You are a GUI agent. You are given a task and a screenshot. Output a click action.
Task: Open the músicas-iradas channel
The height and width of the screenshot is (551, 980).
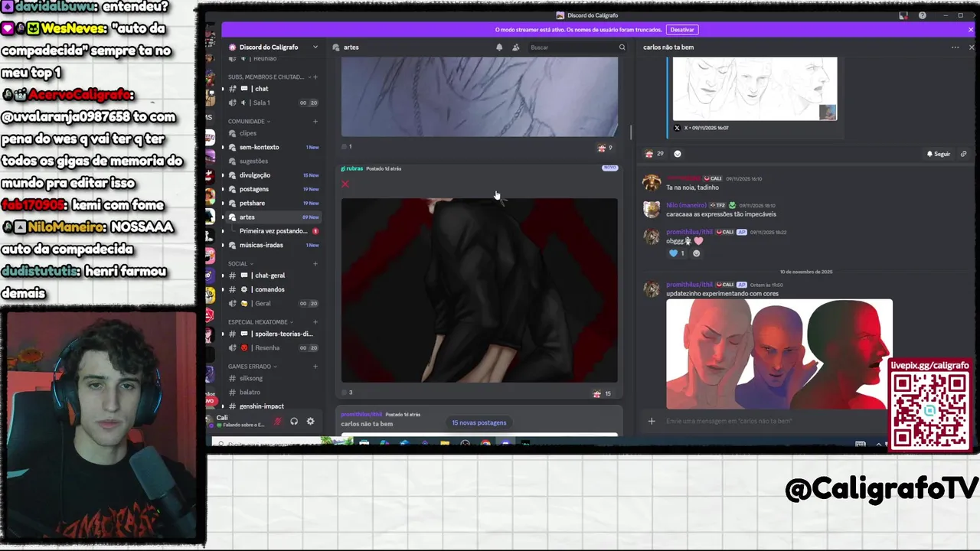click(x=272, y=245)
